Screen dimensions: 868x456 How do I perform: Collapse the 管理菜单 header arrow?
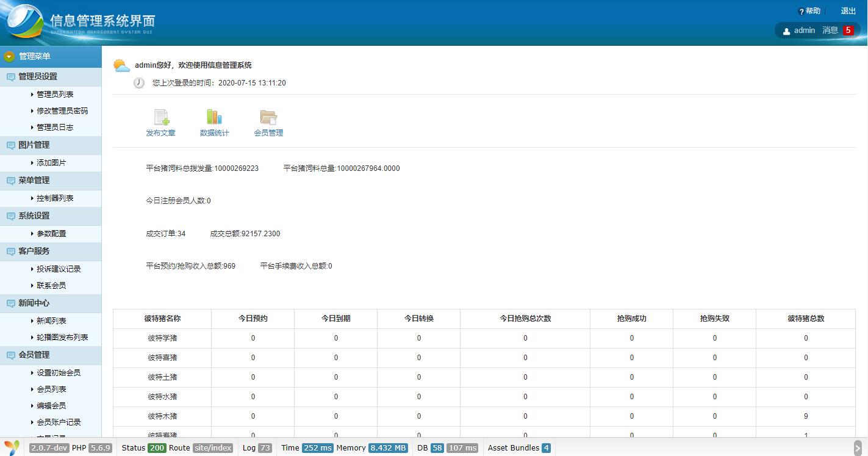(9, 57)
